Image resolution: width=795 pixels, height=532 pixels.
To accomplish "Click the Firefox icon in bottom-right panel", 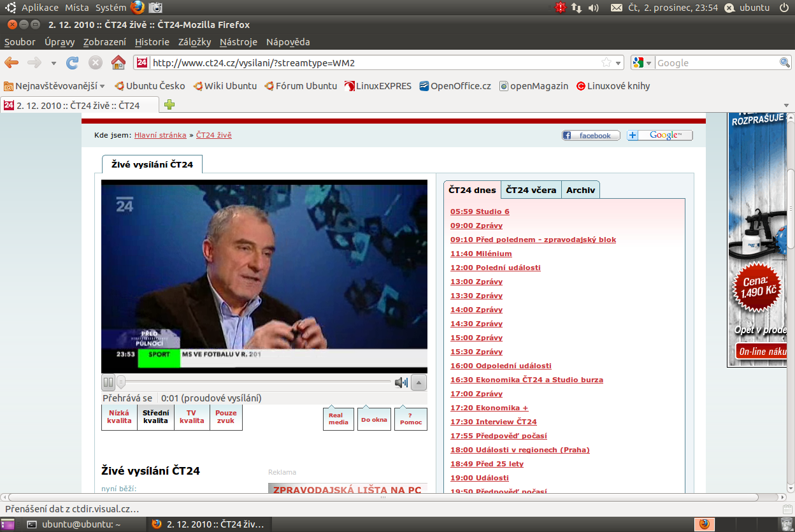I will 704,524.
